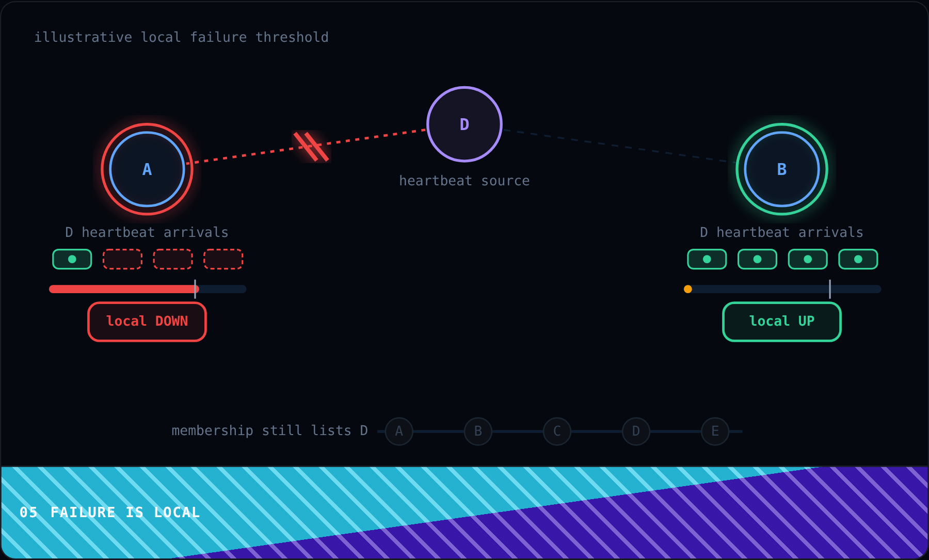Click membership node A

(399, 431)
